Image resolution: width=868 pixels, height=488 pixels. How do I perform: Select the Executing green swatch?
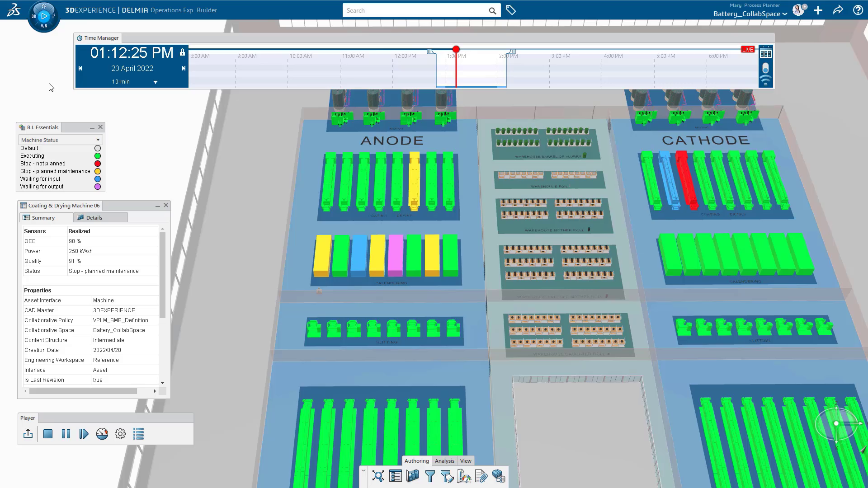(x=98, y=156)
